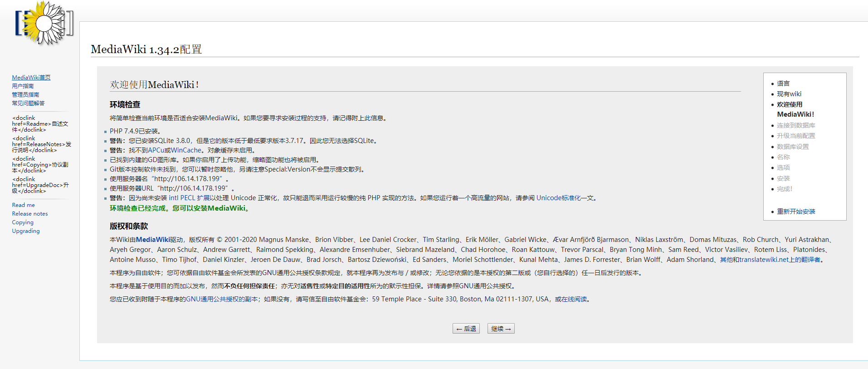Open the 用户指南 sidebar link
868x369 pixels.
pyautogui.click(x=23, y=86)
